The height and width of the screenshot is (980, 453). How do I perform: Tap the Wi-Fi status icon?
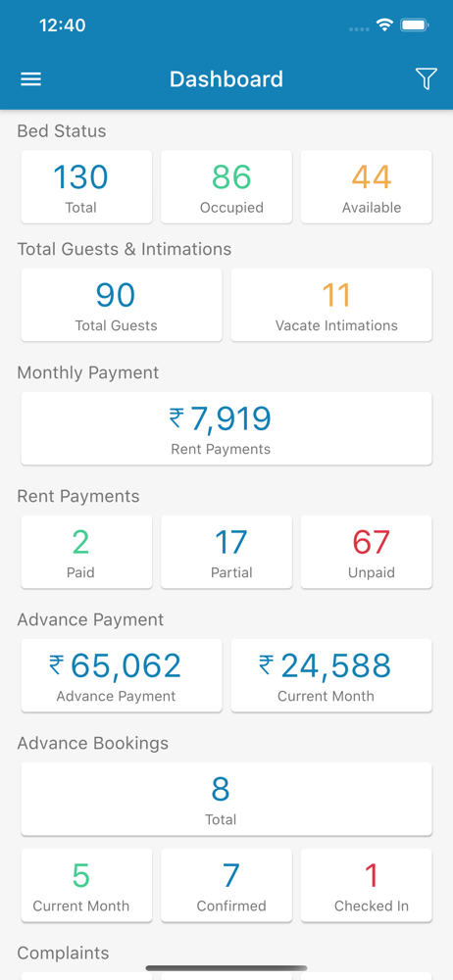(x=384, y=25)
